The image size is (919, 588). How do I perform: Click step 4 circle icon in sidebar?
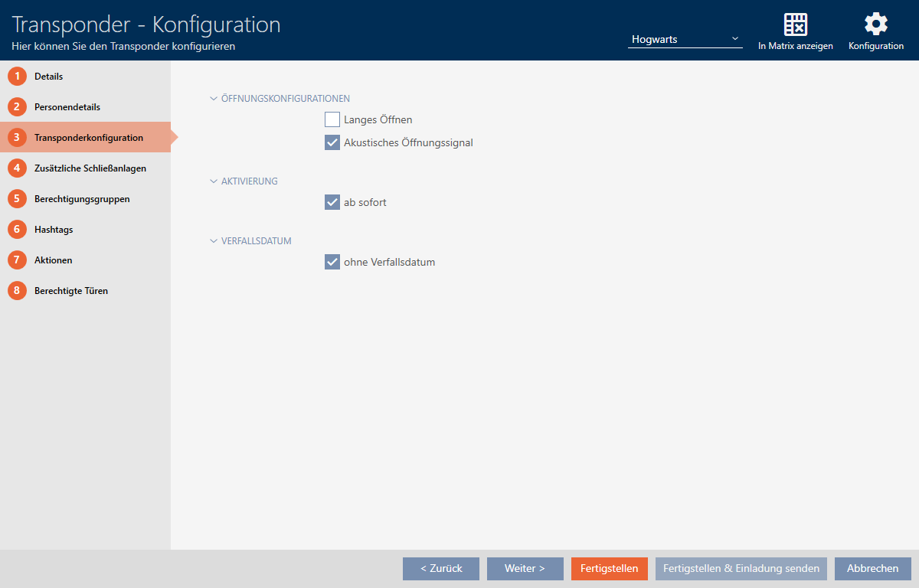coord(17,168)
